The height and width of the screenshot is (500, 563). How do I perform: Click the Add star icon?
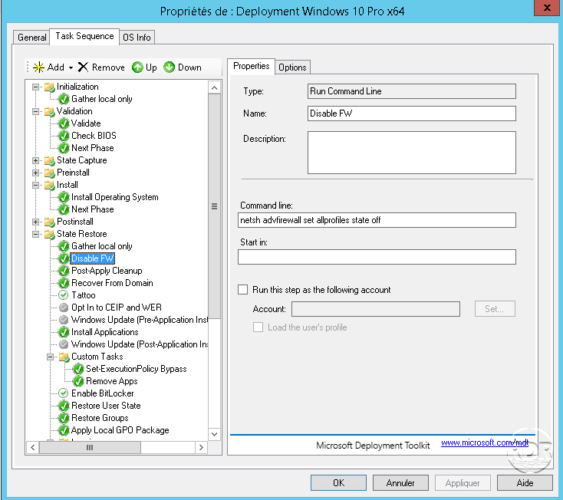(x=39, y=67)
